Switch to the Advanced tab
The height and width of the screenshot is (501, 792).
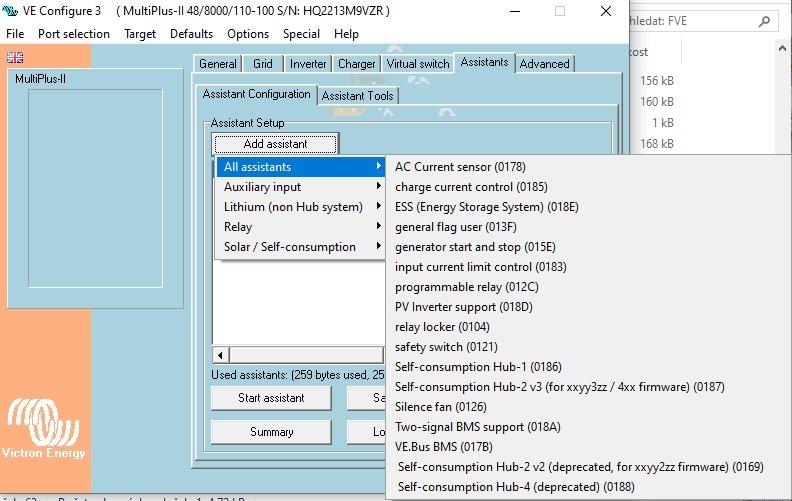tap(544, 64)
